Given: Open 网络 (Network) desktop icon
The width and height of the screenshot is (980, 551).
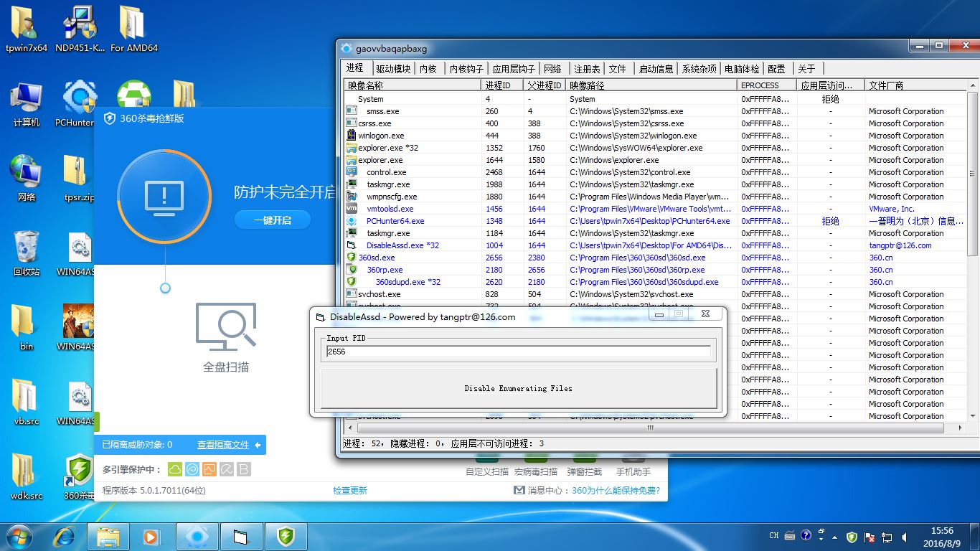Looking at the screenshot, I should [x=27, y=178].
